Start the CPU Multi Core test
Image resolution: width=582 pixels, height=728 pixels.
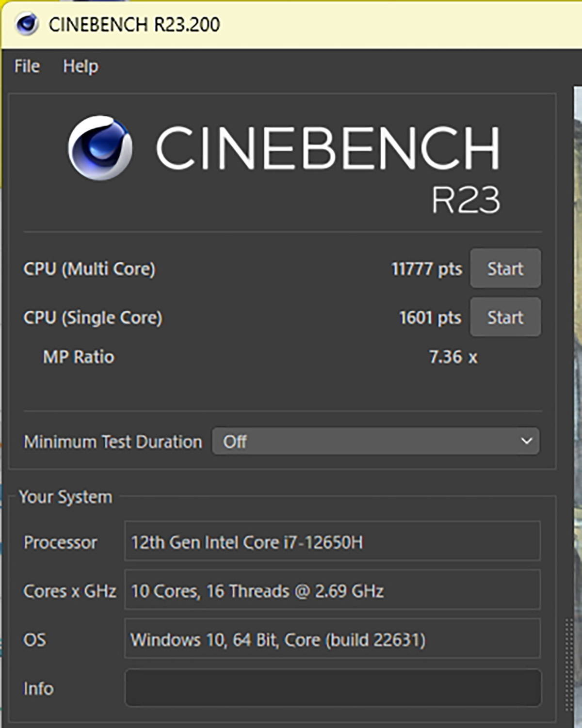(x=505, y=269)
